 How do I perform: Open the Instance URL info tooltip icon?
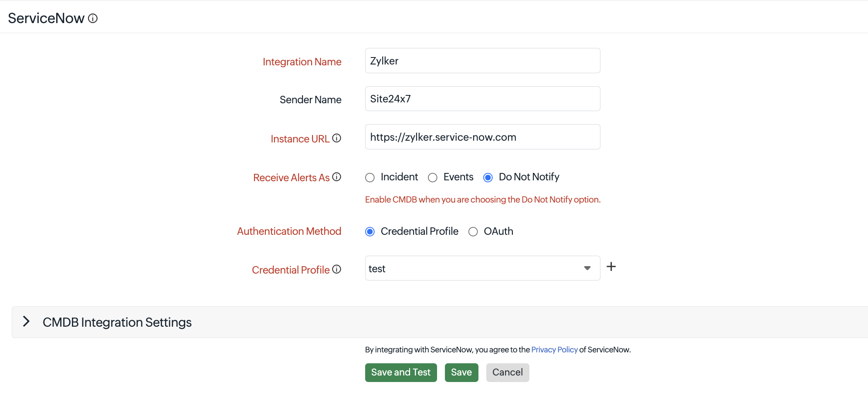coord(336,138)
